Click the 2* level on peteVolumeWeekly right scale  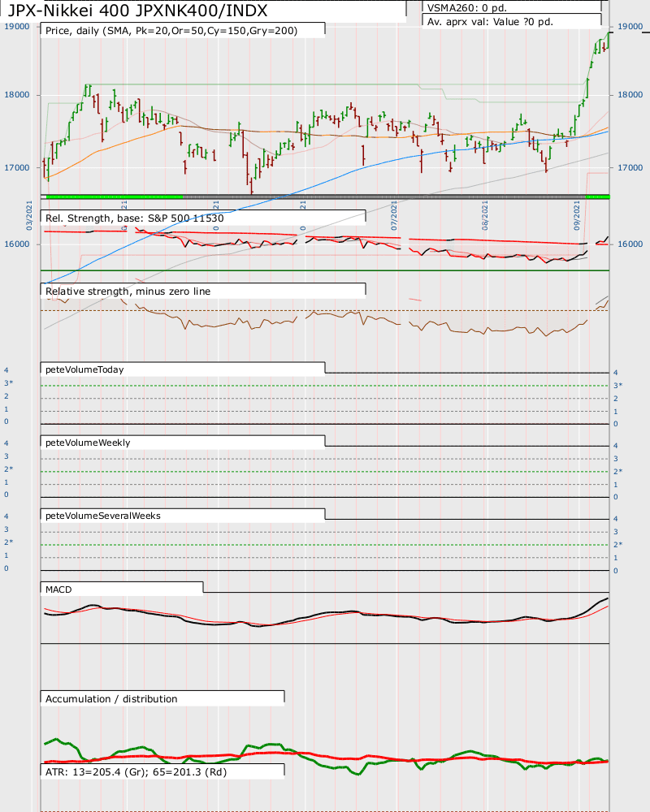[x=617, y=471]
